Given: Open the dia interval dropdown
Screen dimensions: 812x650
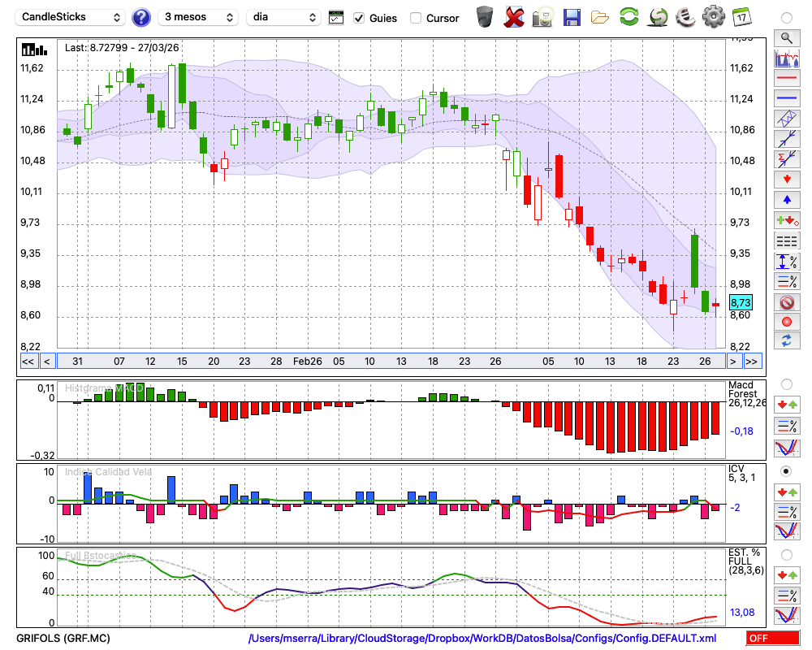Looking at the screenshot, I should coord(284,17).
